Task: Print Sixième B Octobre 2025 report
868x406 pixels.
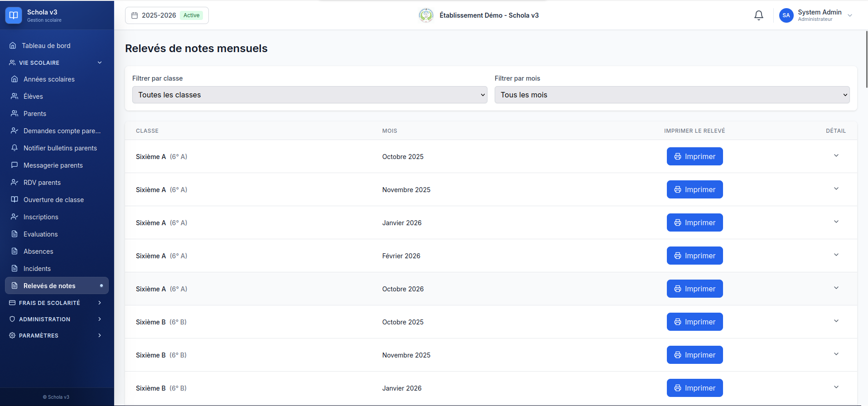Action: (x=694, y=322)
